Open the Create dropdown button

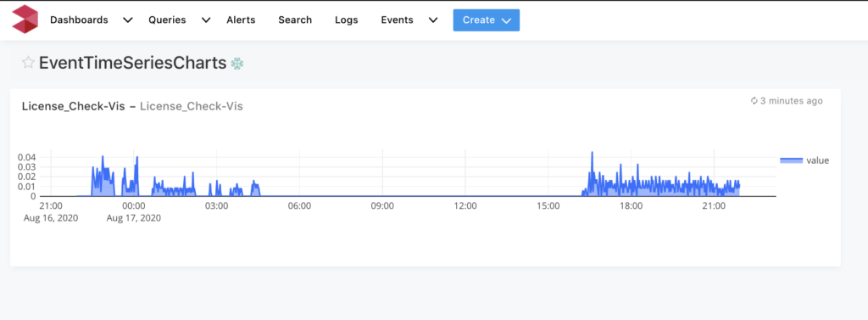click(x=486, y=20)
